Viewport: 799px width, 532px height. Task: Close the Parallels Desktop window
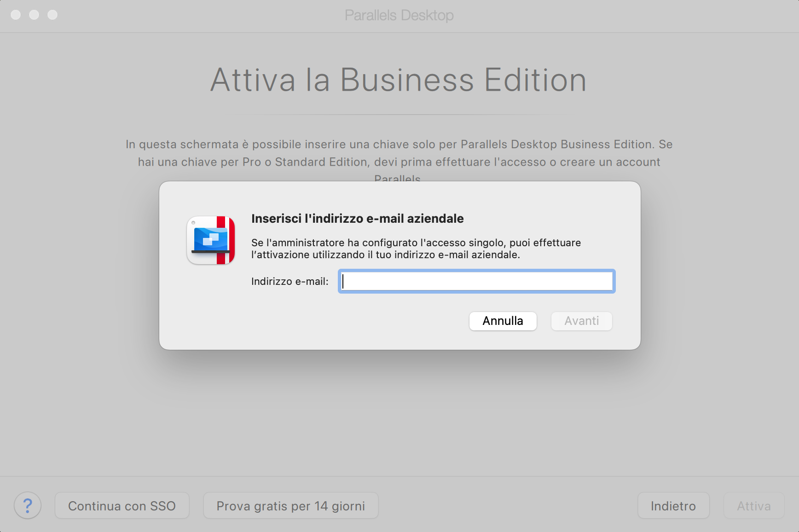[16, 15]
